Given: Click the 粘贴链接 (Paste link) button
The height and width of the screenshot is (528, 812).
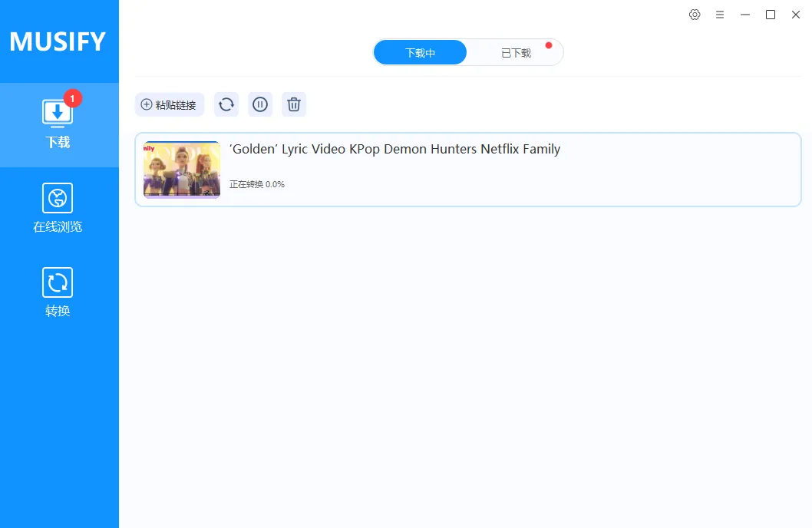Looking at the screenshot, I should pos(170,104).
